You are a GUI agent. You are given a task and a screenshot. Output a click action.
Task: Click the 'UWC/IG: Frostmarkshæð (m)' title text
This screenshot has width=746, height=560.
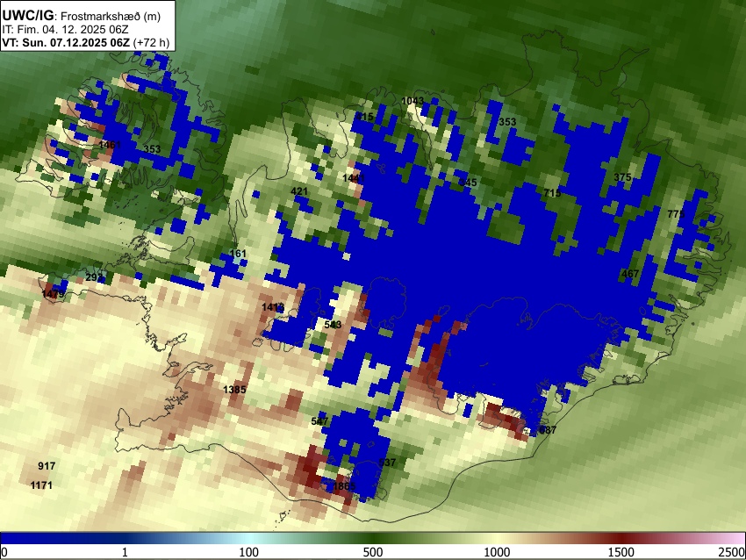82,16
